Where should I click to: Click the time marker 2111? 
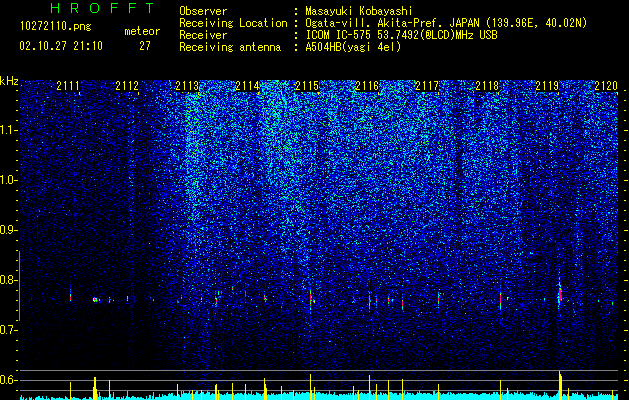tap(68, 86)
